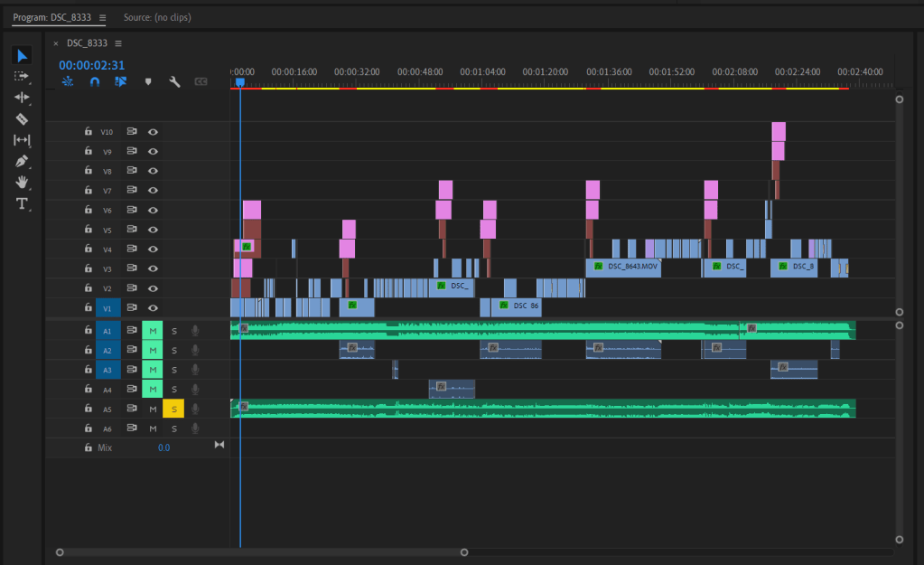Select the Program: DSC_8333 tab
The height and width of the screenshot is (565, 924).
[x=53, y=17]
